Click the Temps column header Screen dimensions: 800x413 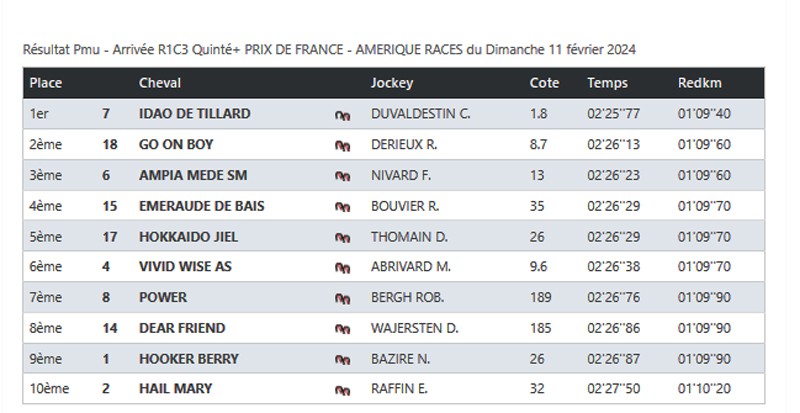tap(608, 83)
